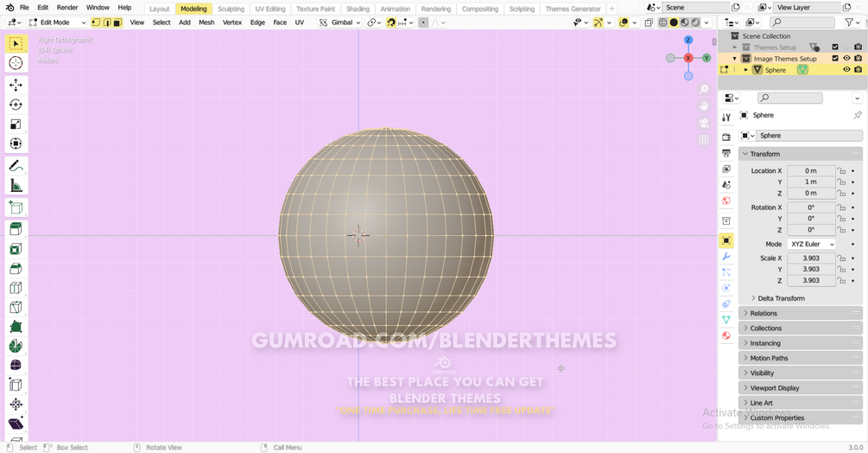Open the Physics properties tab
This screenshot has width=868, height=453.
(x=726, y=288)
